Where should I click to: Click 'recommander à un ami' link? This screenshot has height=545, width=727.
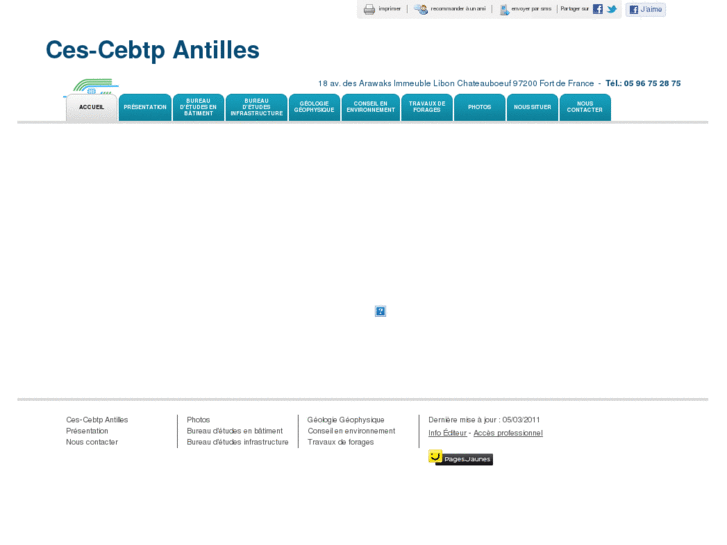pyautogui.click(x=458, y=9)
